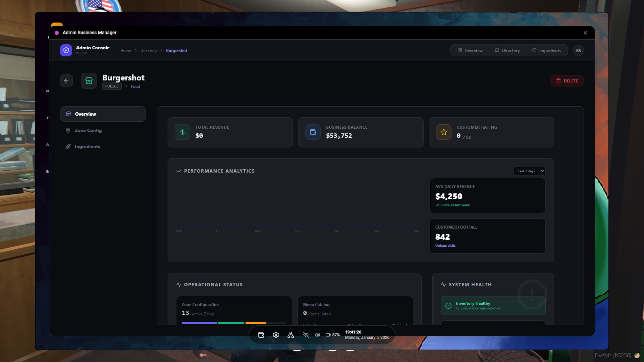Screen dimensions: 644x362
Task: Open the settings gear in the dock
Action: click(276, 335)
